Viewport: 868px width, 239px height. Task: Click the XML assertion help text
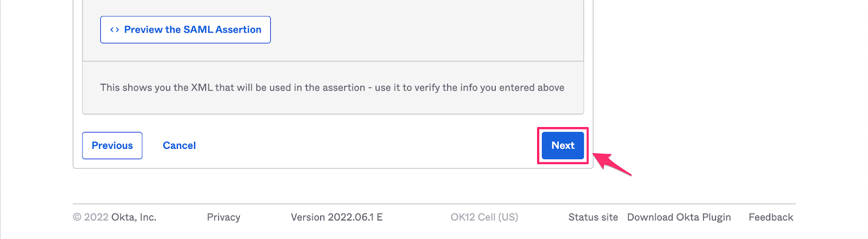pyautogui.click(x=332, y=87)
